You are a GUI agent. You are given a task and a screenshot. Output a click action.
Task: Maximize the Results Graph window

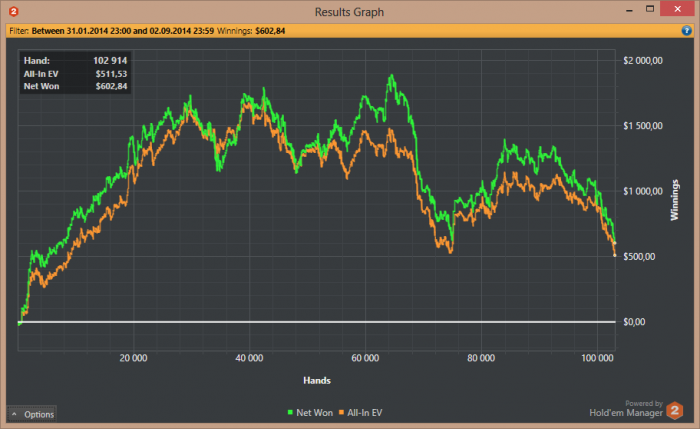pyautogui.click(x=650, y=9)
